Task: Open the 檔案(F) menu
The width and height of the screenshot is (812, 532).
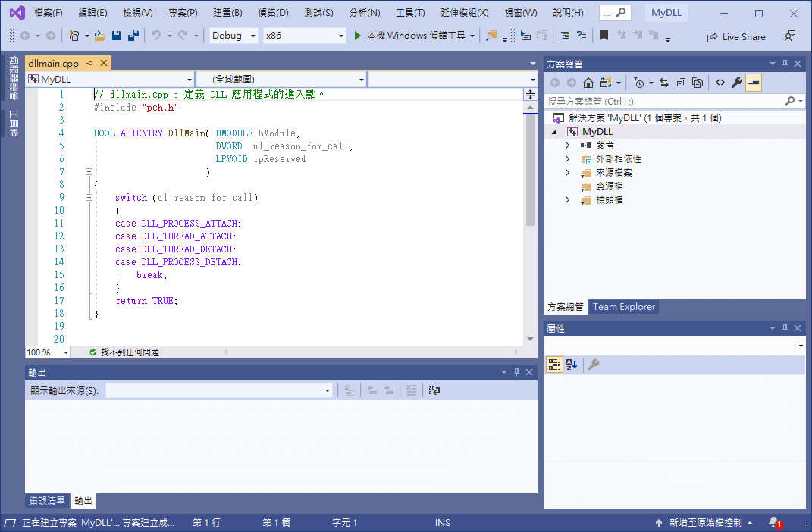Action: pos(49,12)
